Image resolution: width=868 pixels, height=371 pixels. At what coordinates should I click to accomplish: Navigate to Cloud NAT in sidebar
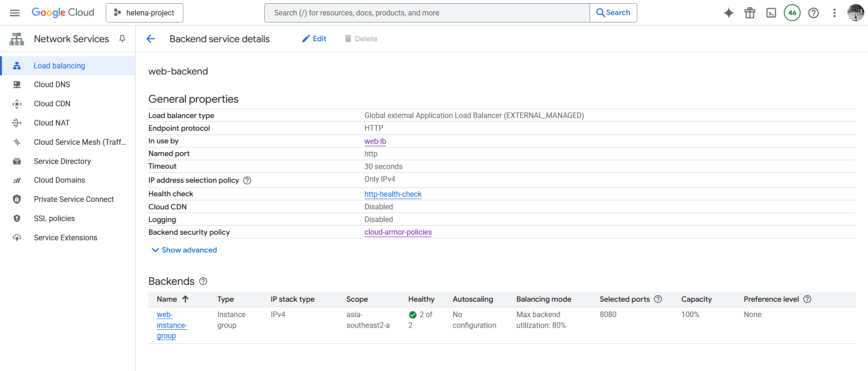[51, 123]
